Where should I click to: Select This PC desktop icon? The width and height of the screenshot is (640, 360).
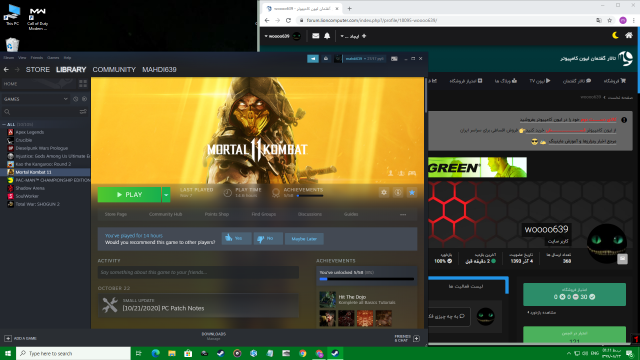(12, 15)
